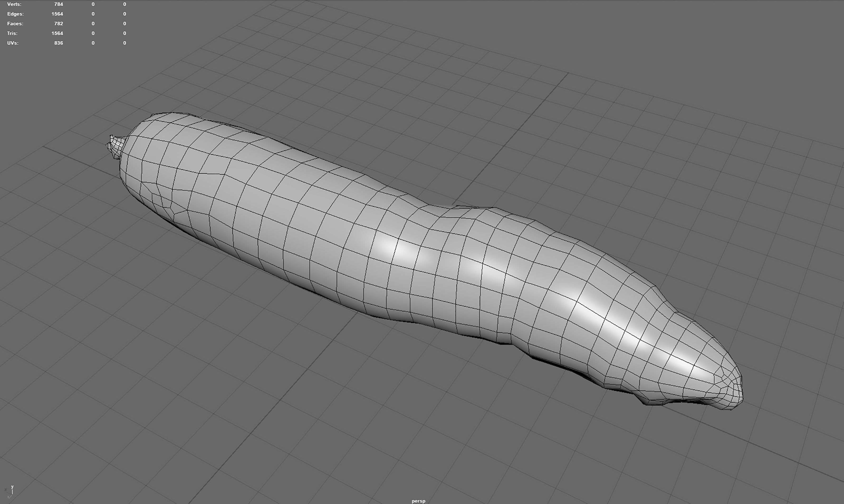Select the Verts count value 784
This screenshot has width=844, height=504.
pyautogui.click(x=58, y=4)
